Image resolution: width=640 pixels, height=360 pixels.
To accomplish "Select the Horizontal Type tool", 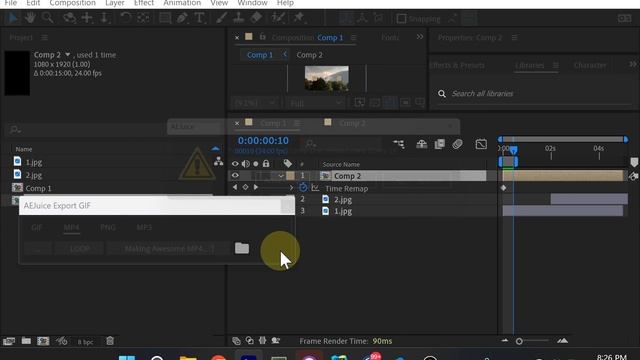I will coord(199,18).
